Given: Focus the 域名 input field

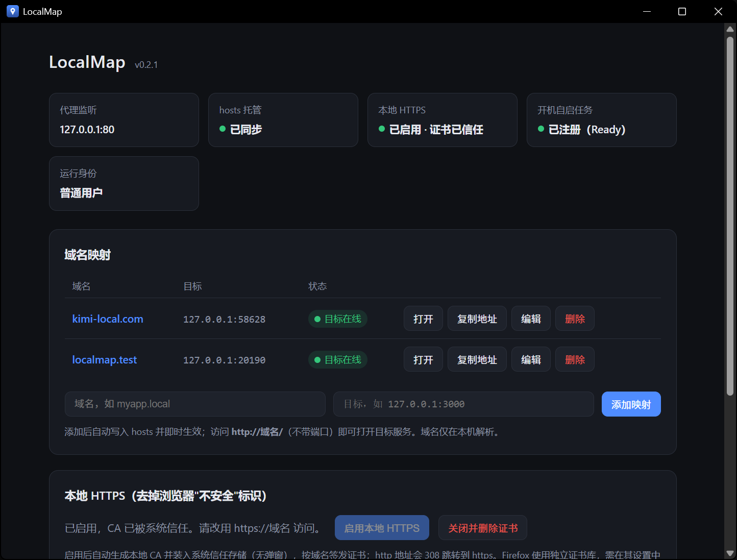Looking at the screenshot, I should [195, 404].
